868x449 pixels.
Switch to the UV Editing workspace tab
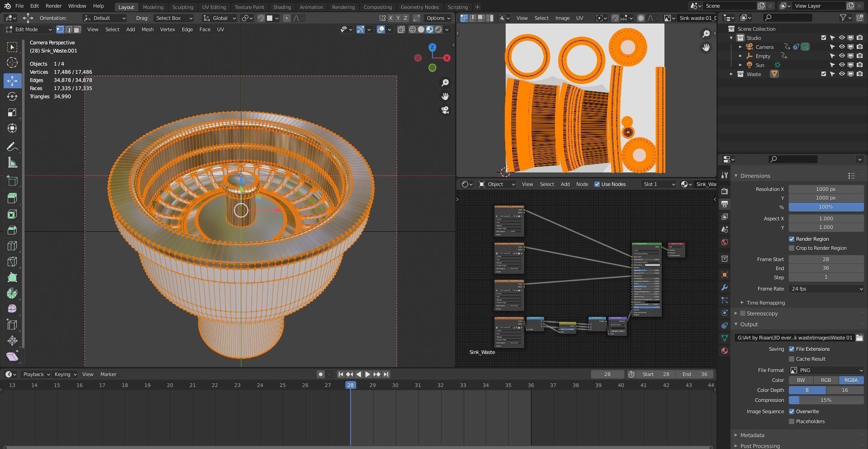click(x=213, y=7)
